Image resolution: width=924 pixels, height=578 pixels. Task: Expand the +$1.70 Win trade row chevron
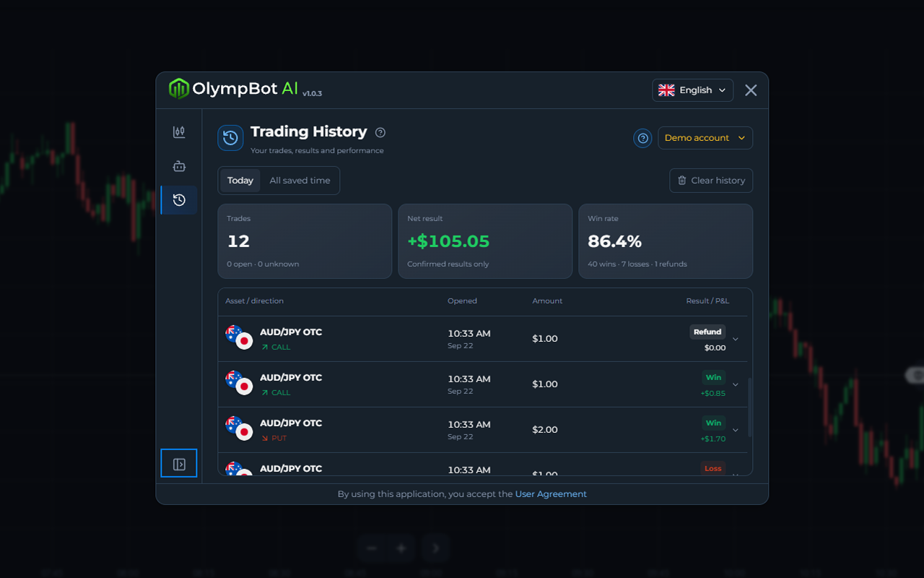tap(736, 430)
